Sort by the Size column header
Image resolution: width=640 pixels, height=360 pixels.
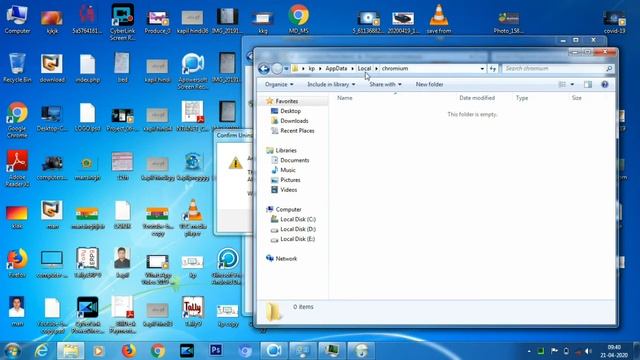576,98
